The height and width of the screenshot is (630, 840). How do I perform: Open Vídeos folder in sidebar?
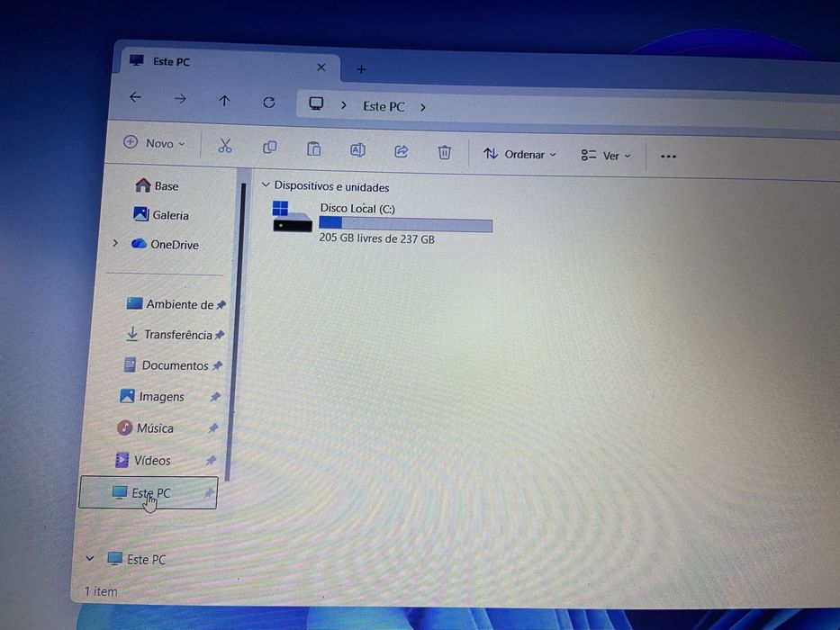(x=142, y=460)
